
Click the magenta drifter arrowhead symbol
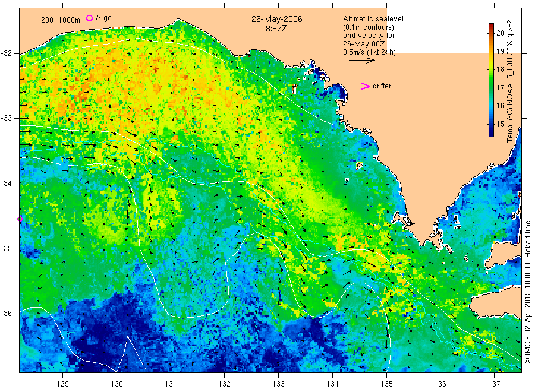tap(366, 86)
